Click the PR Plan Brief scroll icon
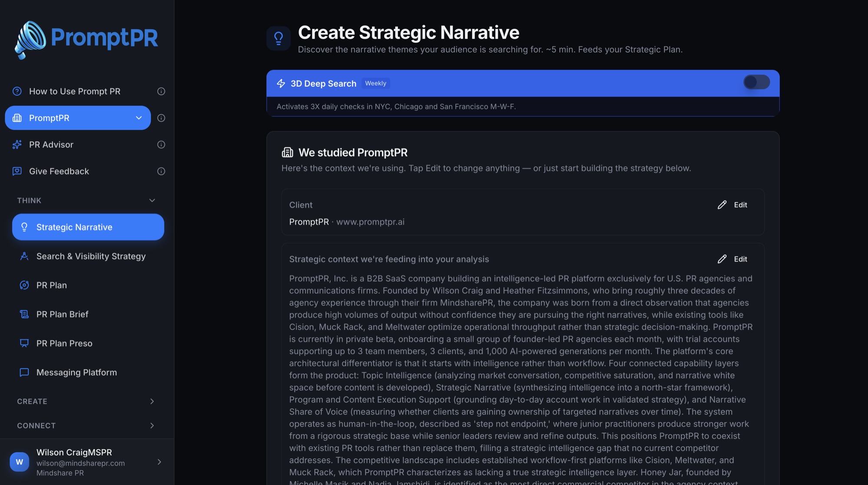Screen dimensions: 868x485 [x=24, y=314]
